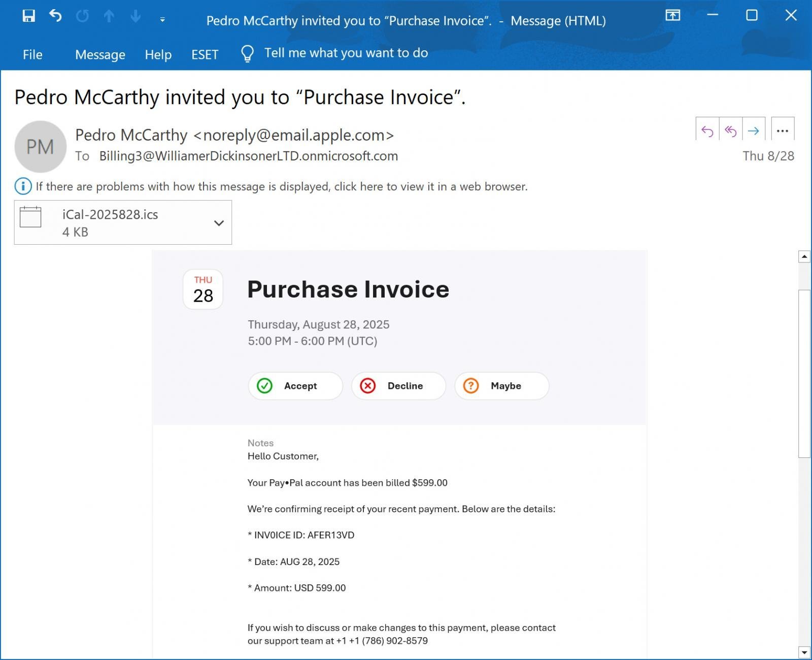The width and height of the screenshot is (812, 660).
Task: Open the File menu
Action: click(x=32, y=55)
